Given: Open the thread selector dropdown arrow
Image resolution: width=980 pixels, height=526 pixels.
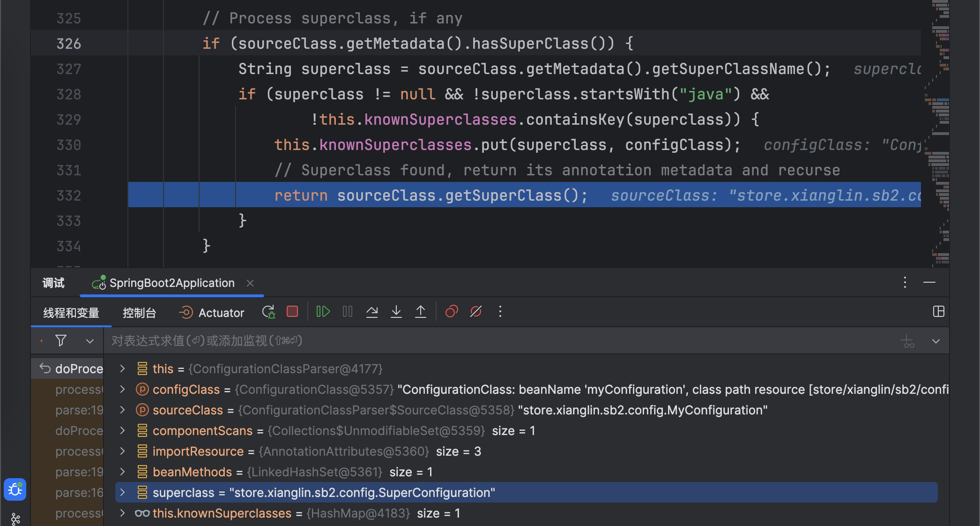Looking at the screenshot, I should click(x=90, y=341).
